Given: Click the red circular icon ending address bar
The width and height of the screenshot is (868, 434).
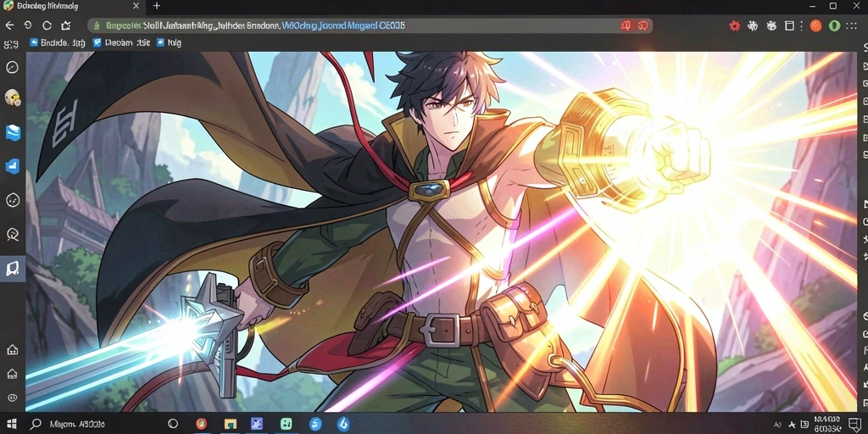Looking at the screenshot, I should pyautogui.click(x=643, y=25).
